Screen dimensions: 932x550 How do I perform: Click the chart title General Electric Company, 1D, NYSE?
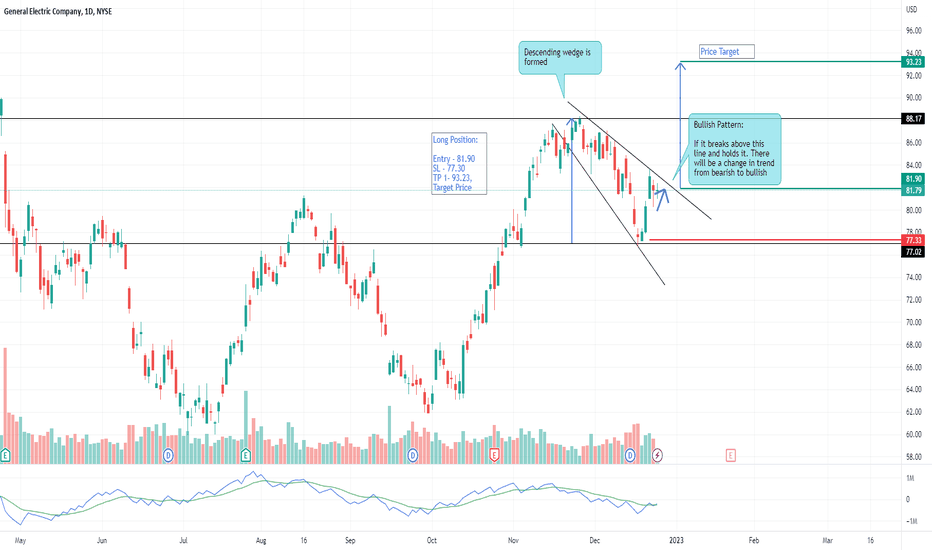[58, 11]
